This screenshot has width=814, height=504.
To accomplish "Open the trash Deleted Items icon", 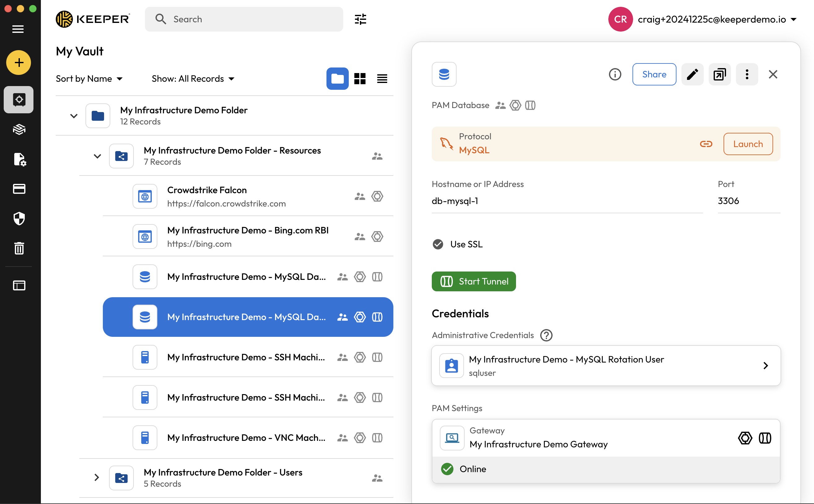I will (x=19, y=248).
